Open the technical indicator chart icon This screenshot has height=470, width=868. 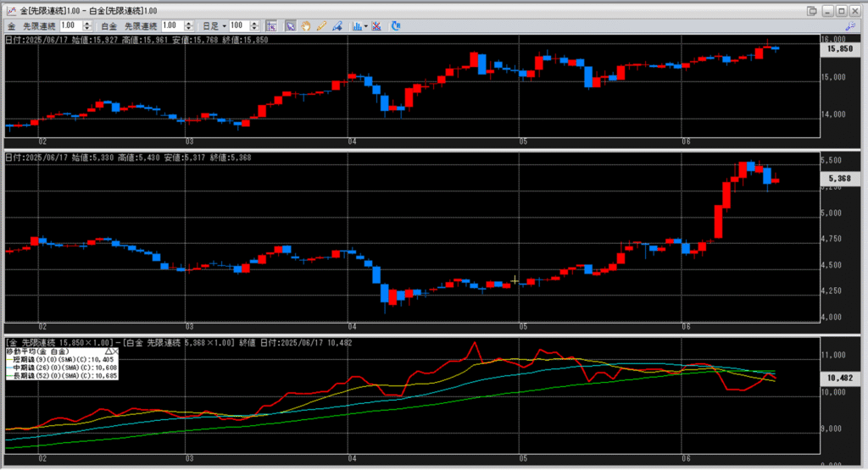(x=357, y=26)
